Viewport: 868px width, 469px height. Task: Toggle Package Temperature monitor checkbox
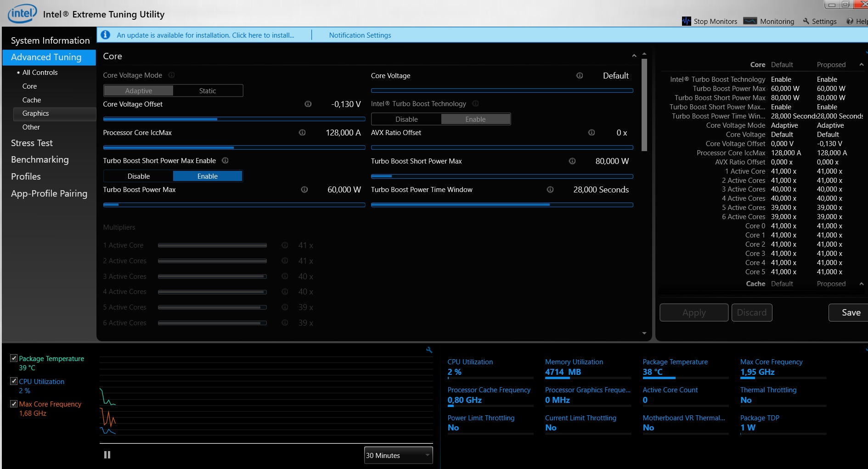pos(14,358)
